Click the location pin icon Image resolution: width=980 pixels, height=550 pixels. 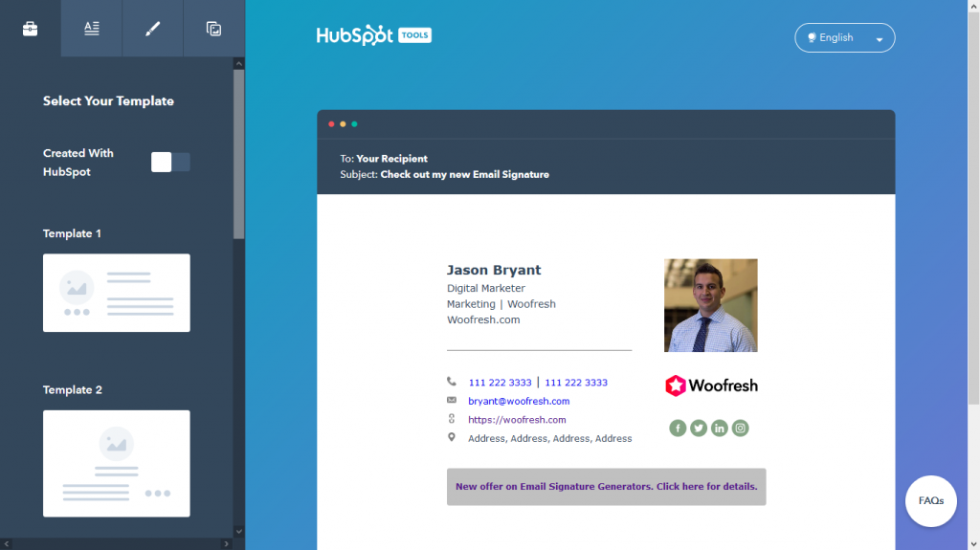tap(452, 437)
